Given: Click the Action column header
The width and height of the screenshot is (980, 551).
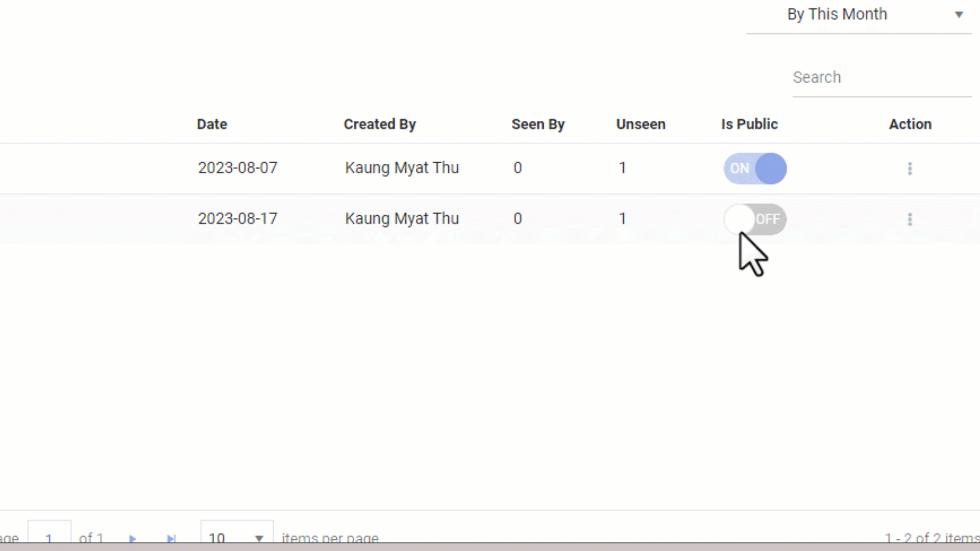Looking at the screenshot, I should point(910,124).
